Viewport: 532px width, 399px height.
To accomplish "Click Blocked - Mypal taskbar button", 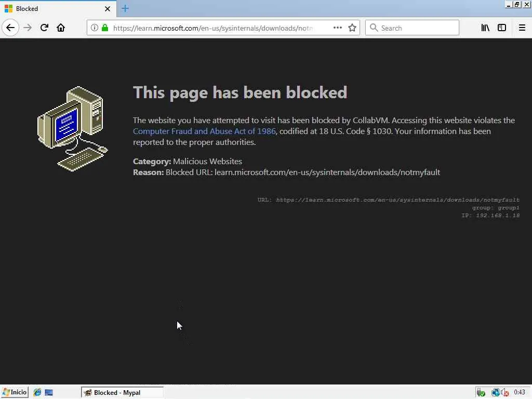I will pos(122,393).
